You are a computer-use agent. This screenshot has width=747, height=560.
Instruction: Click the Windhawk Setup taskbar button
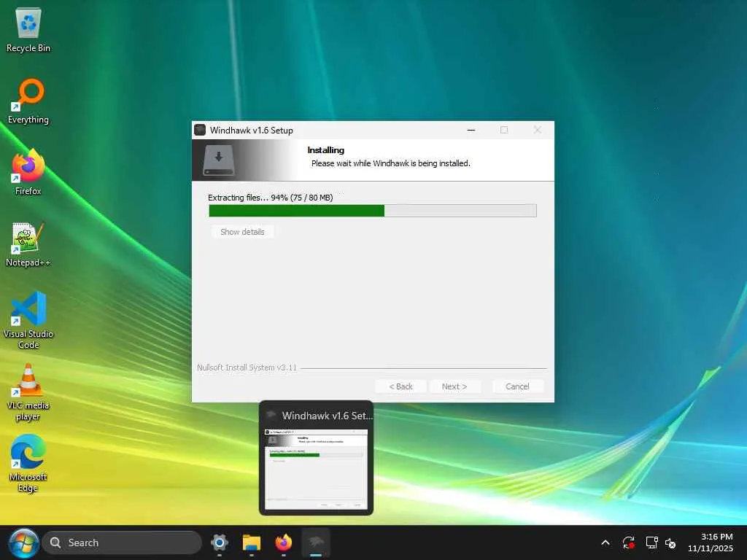click(316, 542)
